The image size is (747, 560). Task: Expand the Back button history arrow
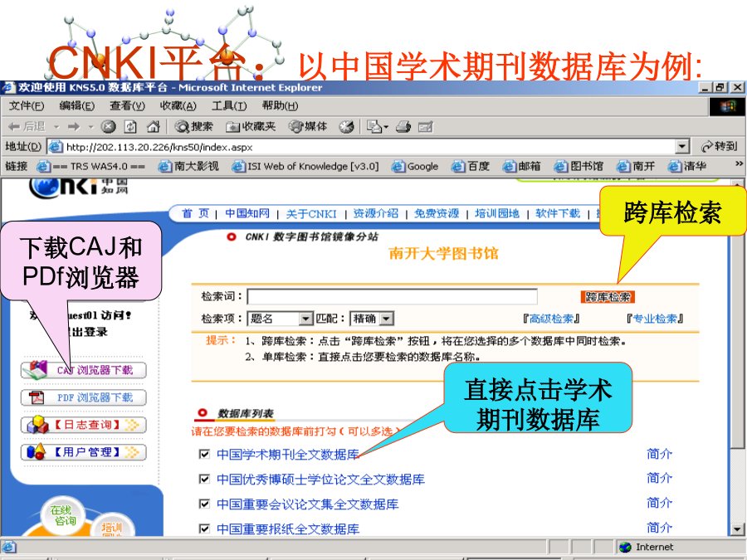coord(56,127)
